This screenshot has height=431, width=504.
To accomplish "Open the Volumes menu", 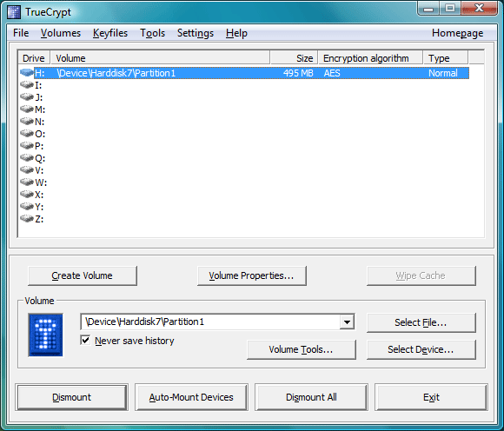I will [x=61, y=33].
